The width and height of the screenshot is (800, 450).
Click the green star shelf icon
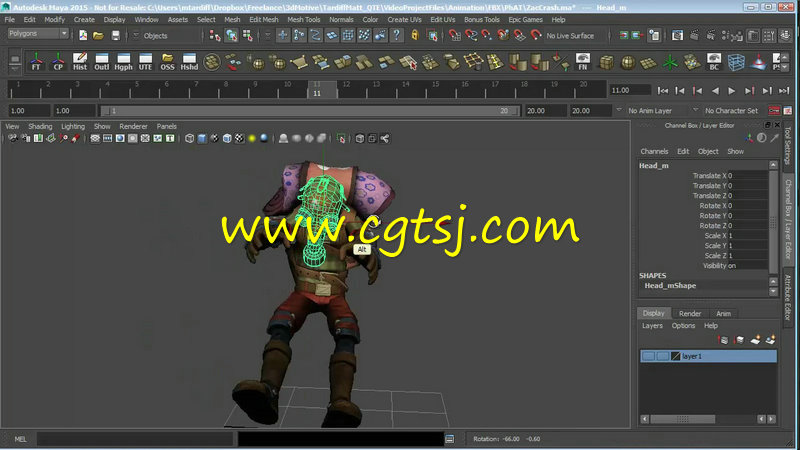point(670,63)
